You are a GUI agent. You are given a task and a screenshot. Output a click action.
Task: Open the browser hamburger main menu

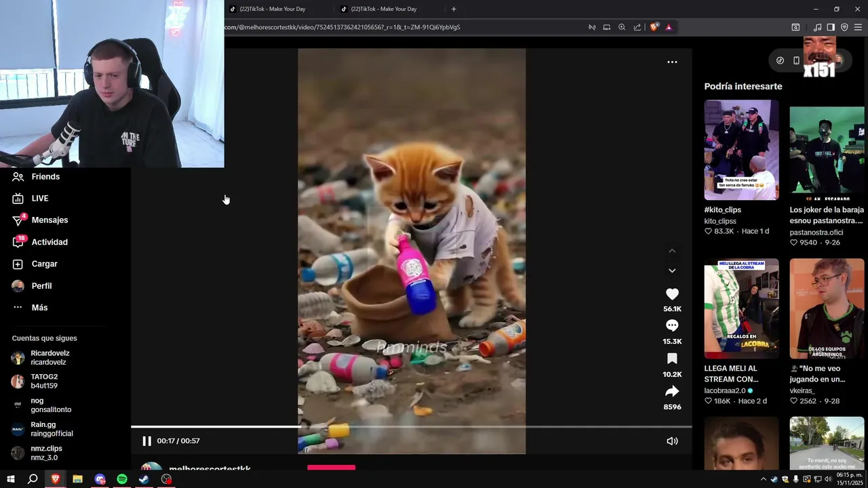coord(858,27)
